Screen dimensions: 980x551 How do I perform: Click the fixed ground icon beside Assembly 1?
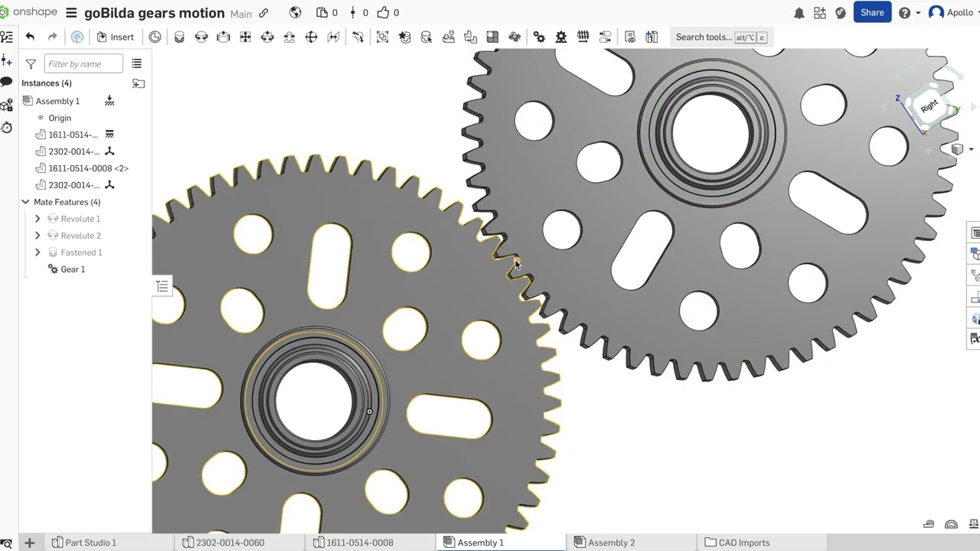coord(109,101)
